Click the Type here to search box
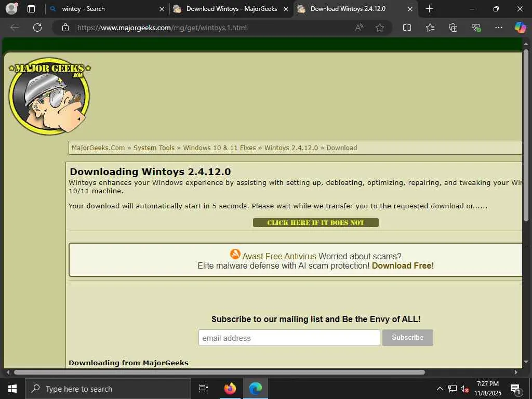532x399 pixels. pyautogui.click(x=108, y=389)
